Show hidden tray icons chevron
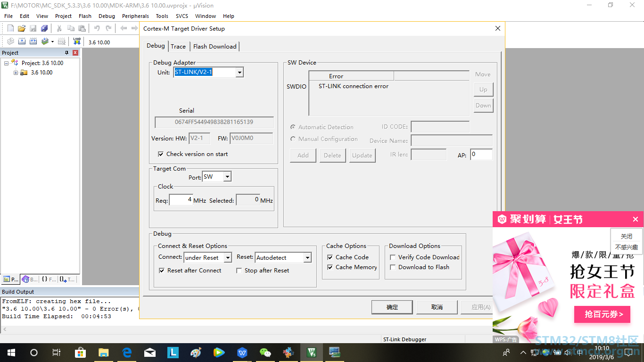This screenshot has height=362, width=644. [x=523, y=352]
